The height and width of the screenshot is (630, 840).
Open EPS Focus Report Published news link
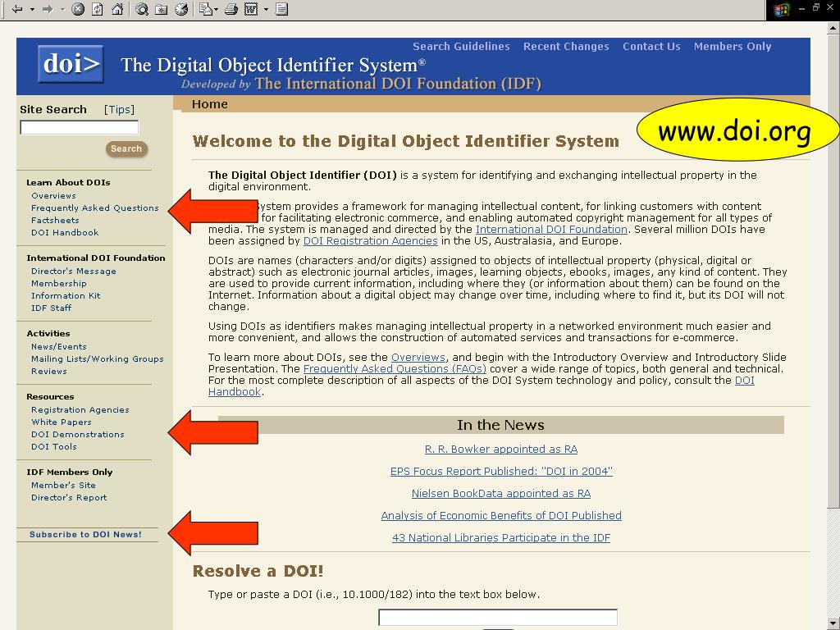click(501, 472)
